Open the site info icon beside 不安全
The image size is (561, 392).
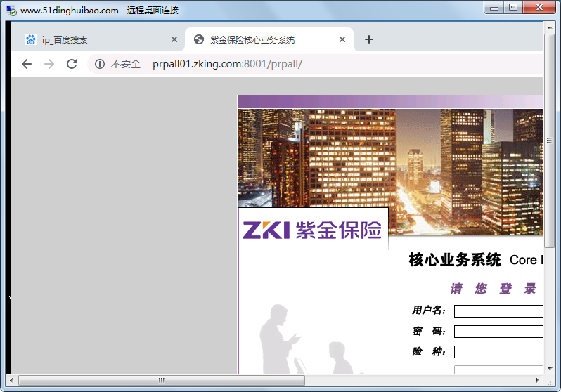[x=99, y=64]
